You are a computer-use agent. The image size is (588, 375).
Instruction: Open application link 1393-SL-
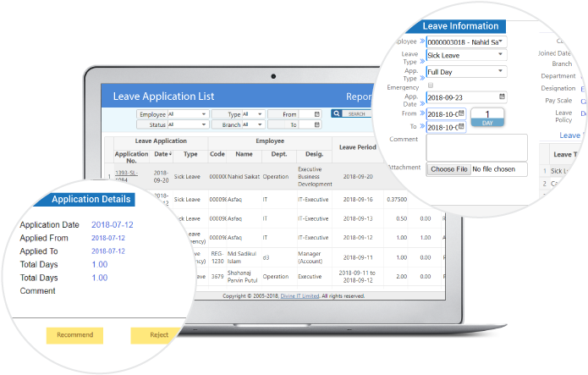pyautogui.click(x=126, y=173)
